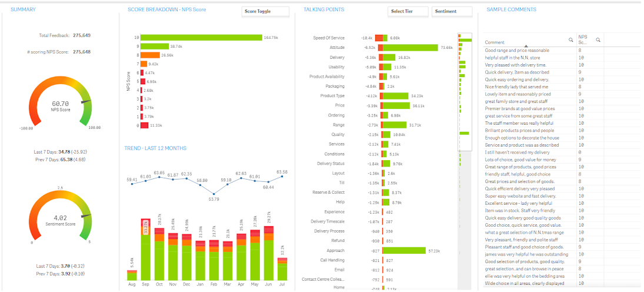Click the Call Handling label in Talking Points

tap(332, 260)
